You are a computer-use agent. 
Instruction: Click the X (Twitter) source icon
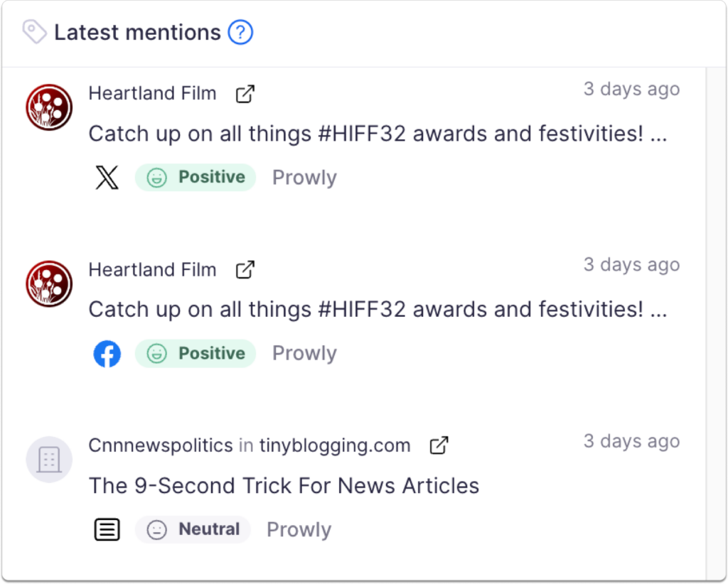tap(107, 178)
